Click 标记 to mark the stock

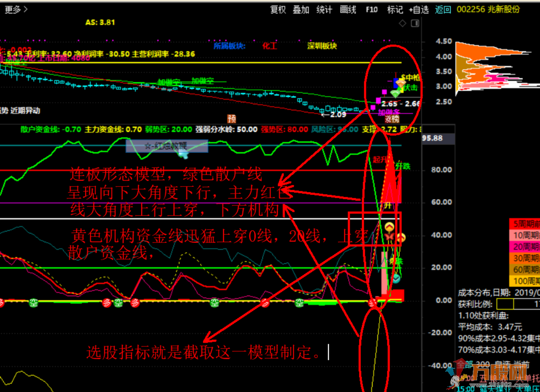pos(395,9)
